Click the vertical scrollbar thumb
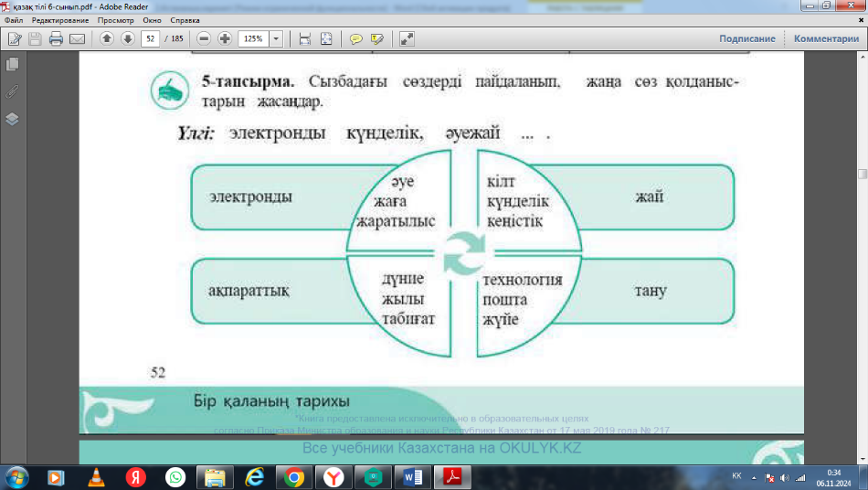The image size is (868, 490). [x=863, y=174]
